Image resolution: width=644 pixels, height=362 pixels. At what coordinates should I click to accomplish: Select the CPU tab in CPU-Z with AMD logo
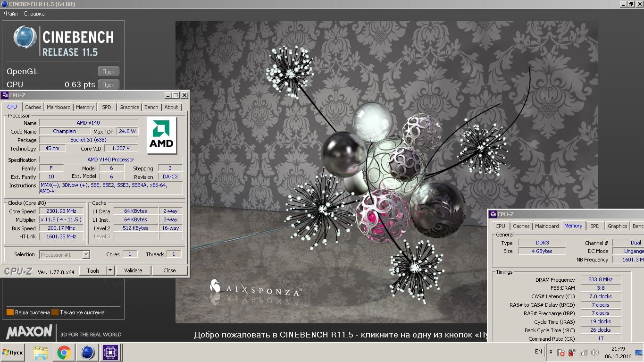click(12, 107)
